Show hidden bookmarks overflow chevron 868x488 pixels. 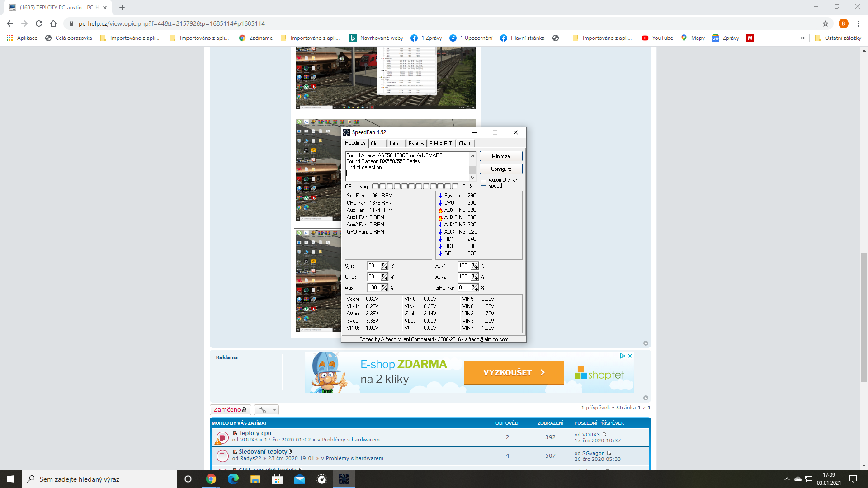(x=802, y=38)
